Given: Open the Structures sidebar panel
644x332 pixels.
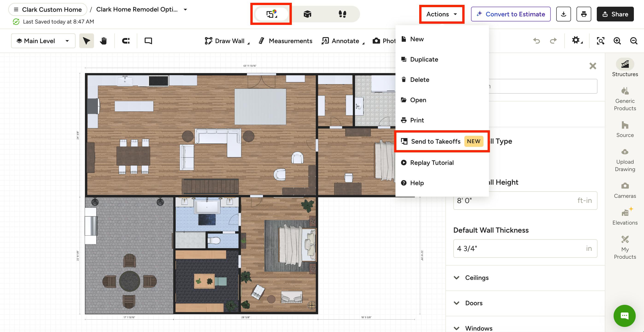Looking at the screenshot, I should point(625,68).
